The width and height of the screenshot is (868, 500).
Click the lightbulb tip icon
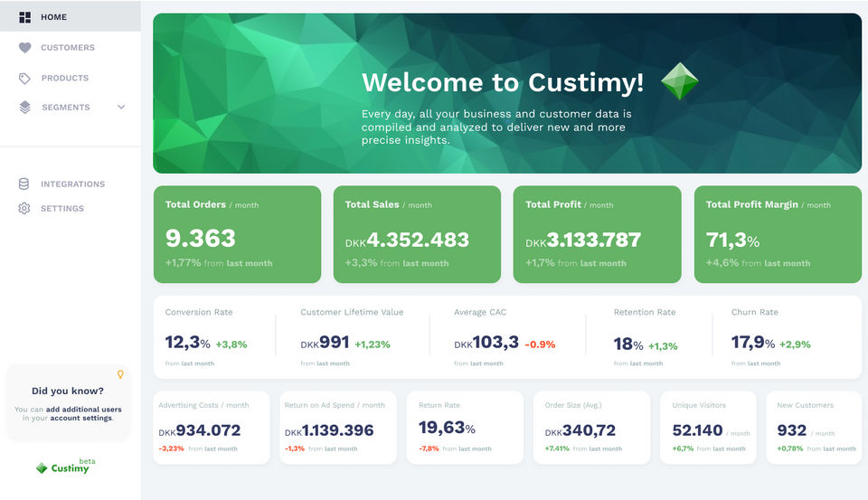click(120, 375)
